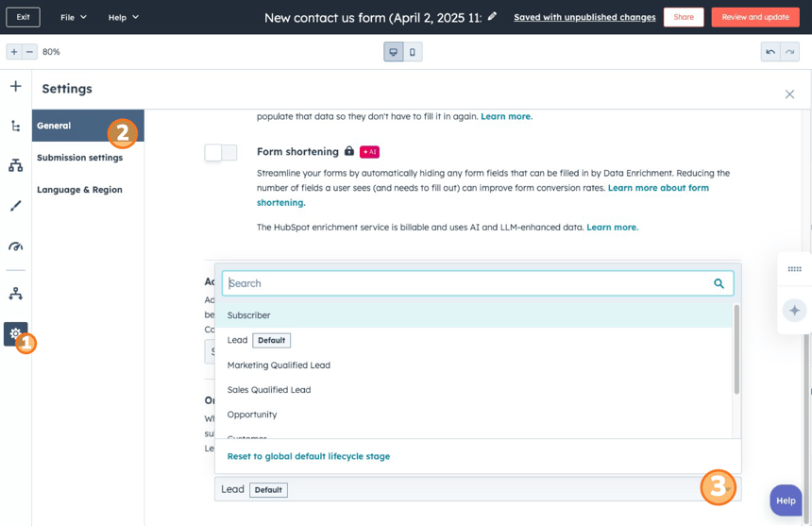The height and width of the screenshot is (526, 812).
Task: Click the Share button
Action: pyautogui.click(x=684, y=17)
